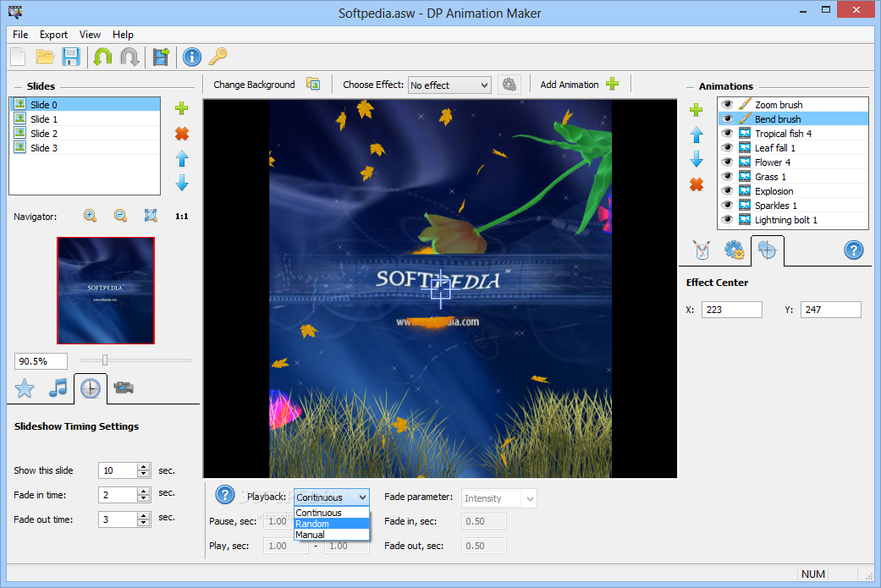Click the Add Animation label

point(570,85)
